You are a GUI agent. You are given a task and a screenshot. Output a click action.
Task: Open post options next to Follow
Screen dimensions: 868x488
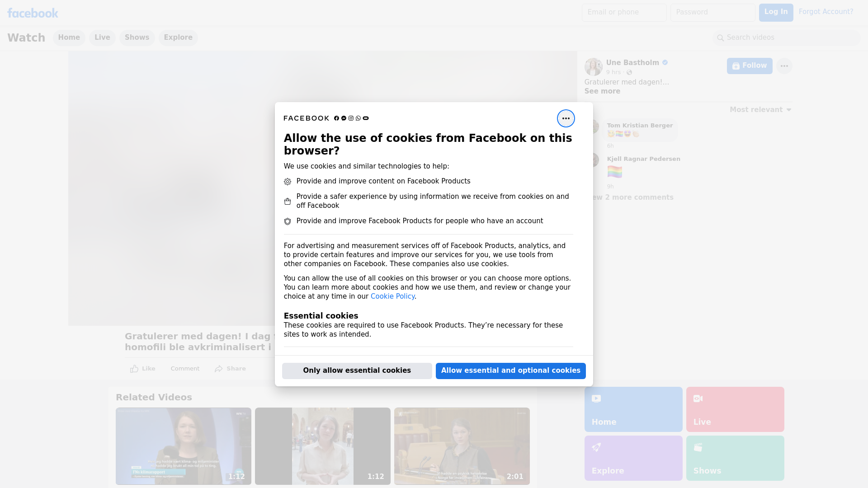click(784, 66)
